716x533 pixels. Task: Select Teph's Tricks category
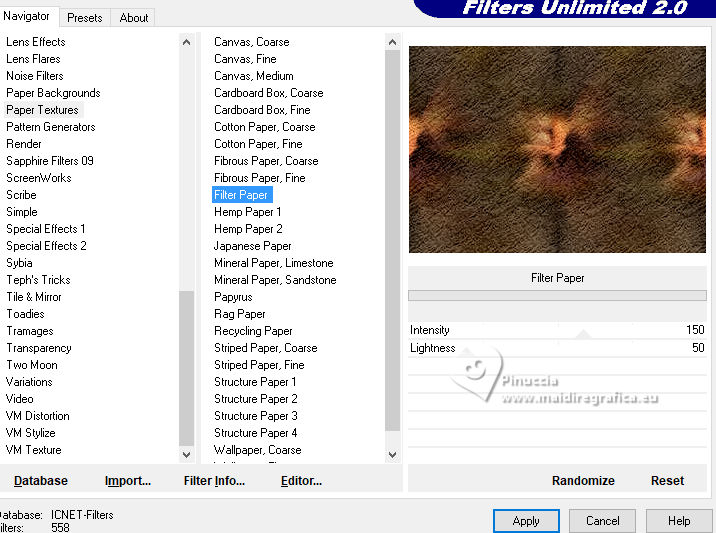[x=38, y=280]
